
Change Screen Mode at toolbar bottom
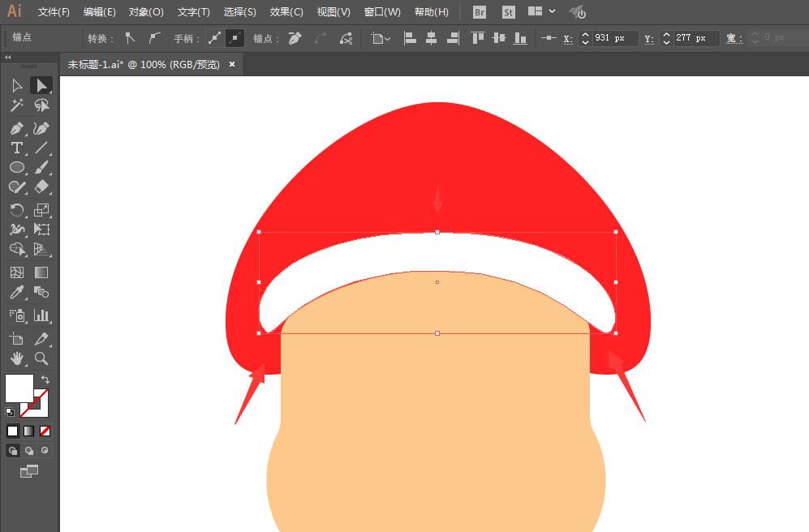coord(29,471)
